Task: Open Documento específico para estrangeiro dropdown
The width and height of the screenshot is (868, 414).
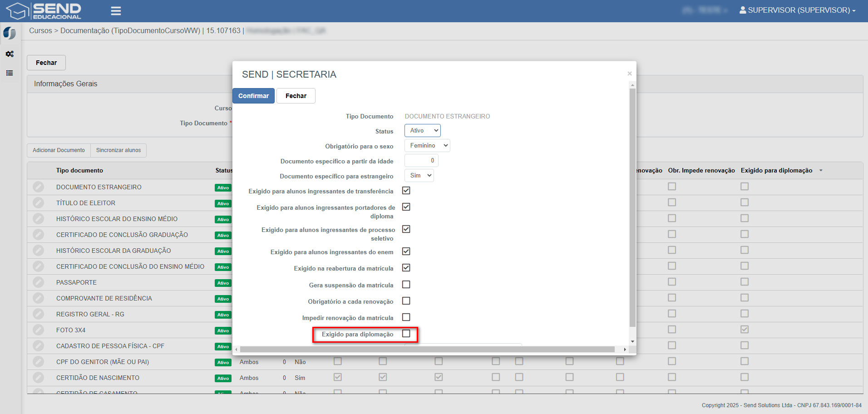Action: pyautogui.click(x=419, y=176)
